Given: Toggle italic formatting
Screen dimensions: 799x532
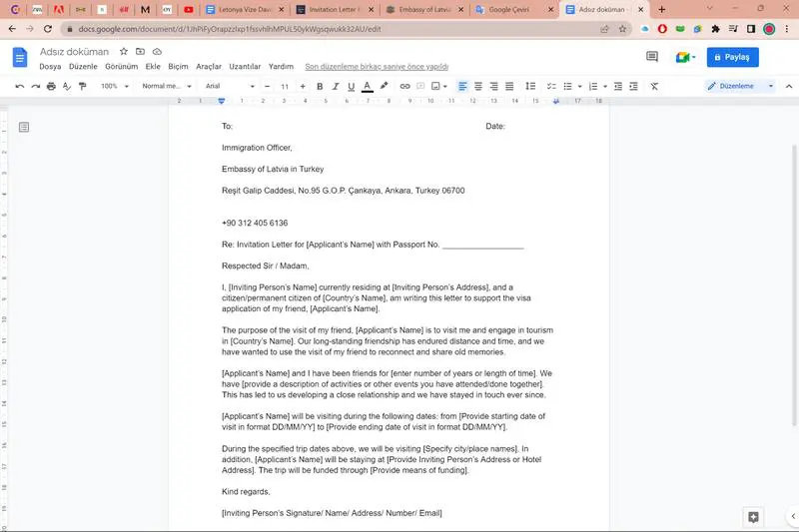Looking at the screenshot, I should click(x=336, y=87).
